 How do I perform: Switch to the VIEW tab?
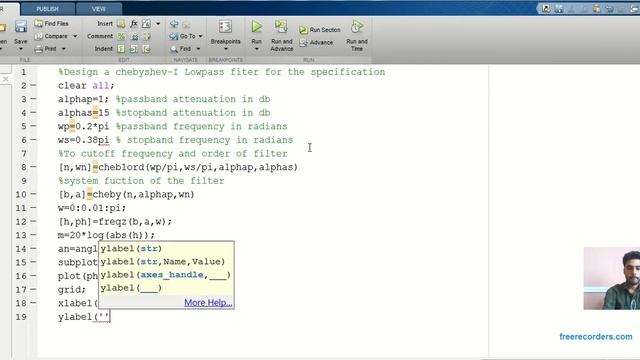click(98, 9)
